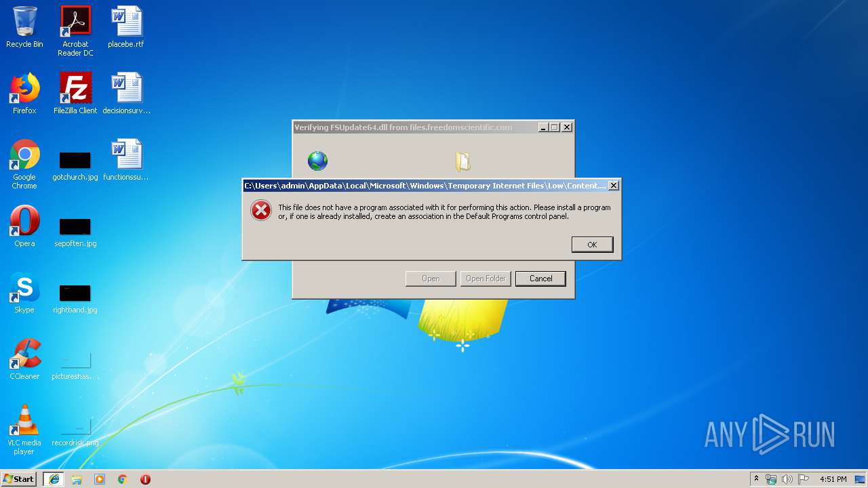Open Windows Explorer from the taskbar

click(x=77, y=479)
